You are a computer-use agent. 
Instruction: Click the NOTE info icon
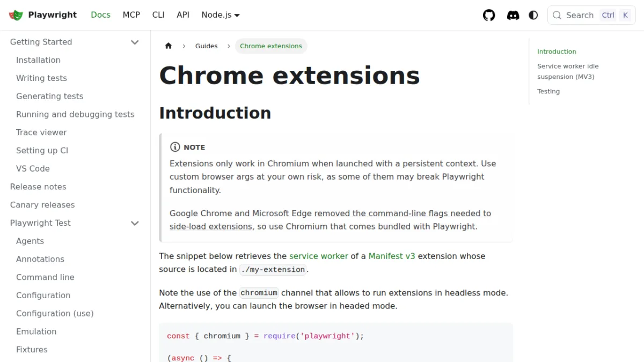tap(175, 147)
